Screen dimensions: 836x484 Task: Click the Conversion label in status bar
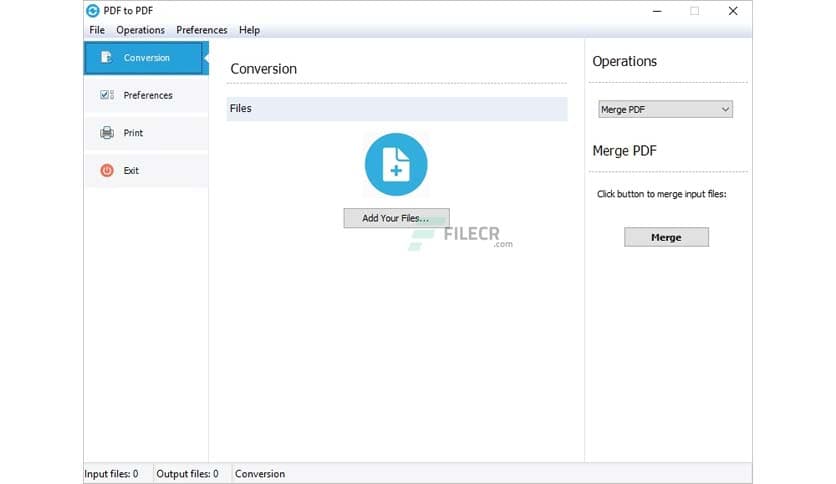(x=260, y=474)
